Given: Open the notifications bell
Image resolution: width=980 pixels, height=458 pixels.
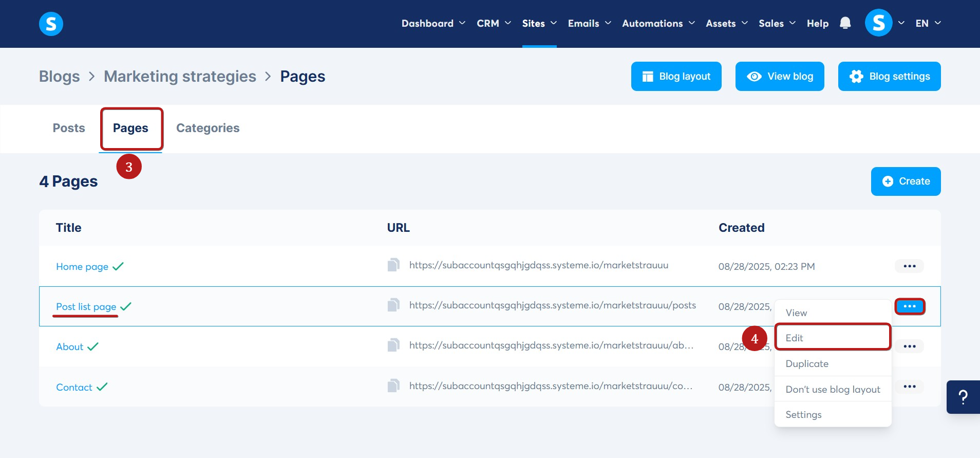Looking at the screenshot, I should [845, 23].
